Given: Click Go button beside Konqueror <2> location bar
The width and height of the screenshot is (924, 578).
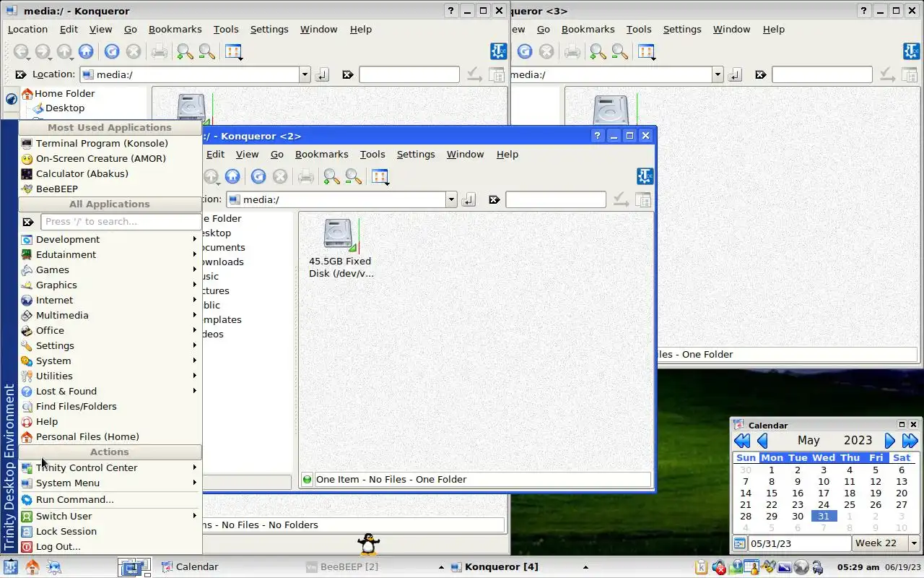Looking at the screenshot, I should click(x=469, y=199).
